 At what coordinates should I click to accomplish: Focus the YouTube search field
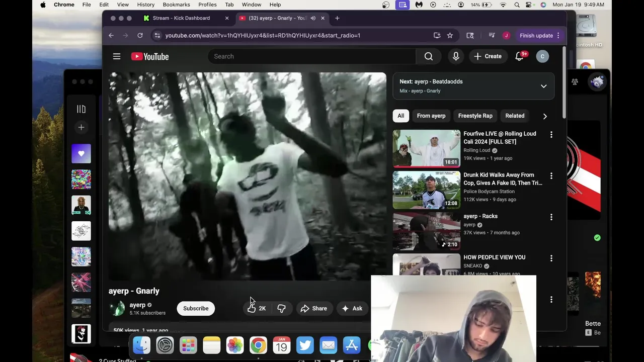pos(312,56)
